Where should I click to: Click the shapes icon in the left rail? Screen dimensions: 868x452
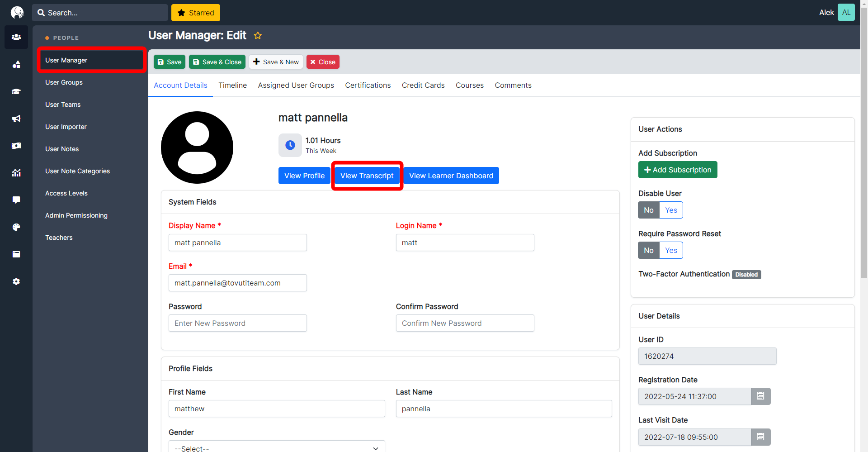coord(16,64)
